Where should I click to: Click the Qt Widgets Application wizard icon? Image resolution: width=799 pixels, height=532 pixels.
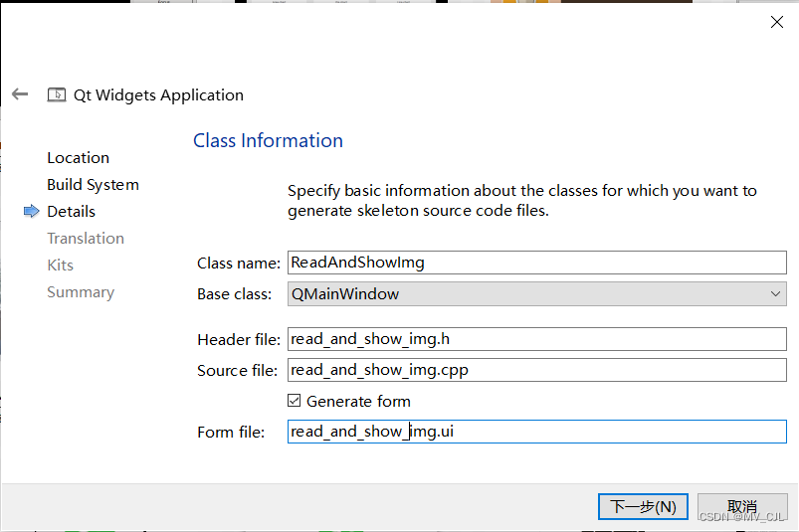57,94
